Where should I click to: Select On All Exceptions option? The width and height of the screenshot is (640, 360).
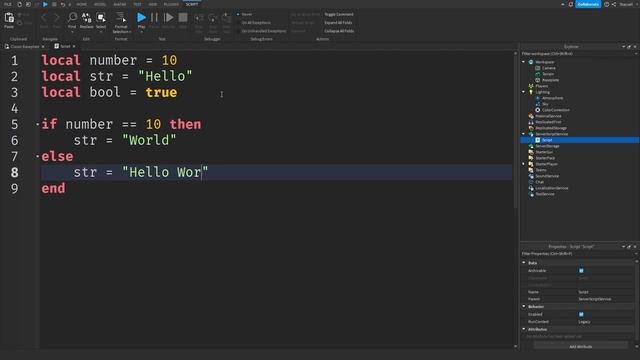(x=253, y=23)
